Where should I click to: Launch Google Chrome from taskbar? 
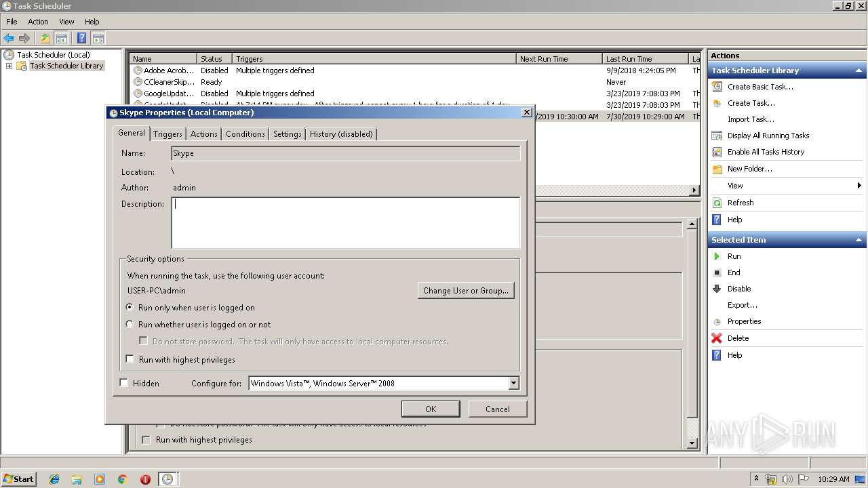(122, 479)
